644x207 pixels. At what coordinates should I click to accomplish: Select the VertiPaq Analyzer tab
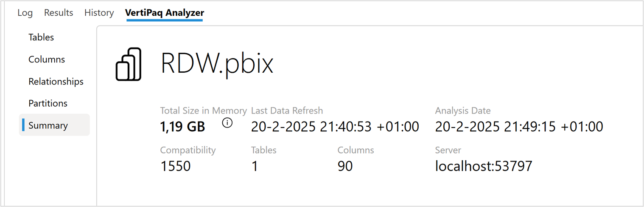tap(165, 13)
